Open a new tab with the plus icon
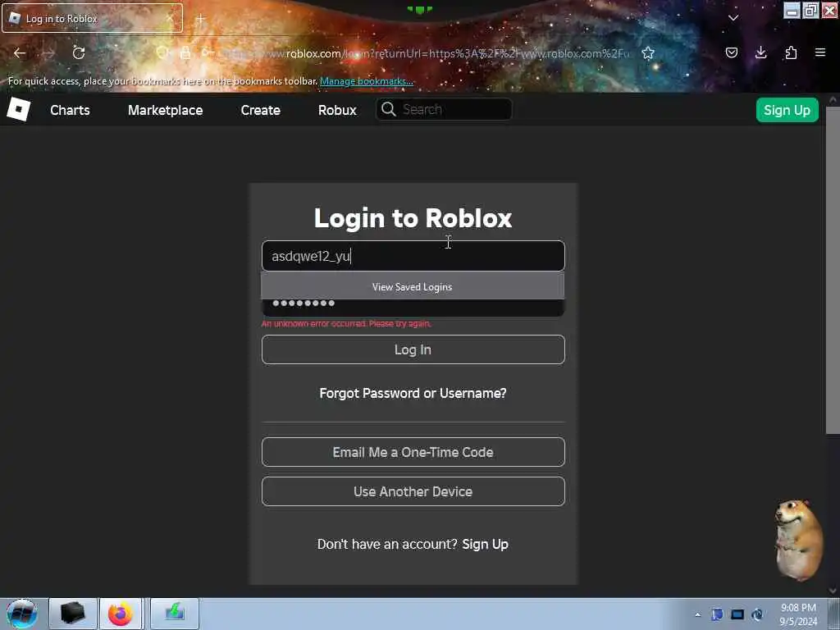The height and width of the screenshot is (630, 840). coord(200,19)
